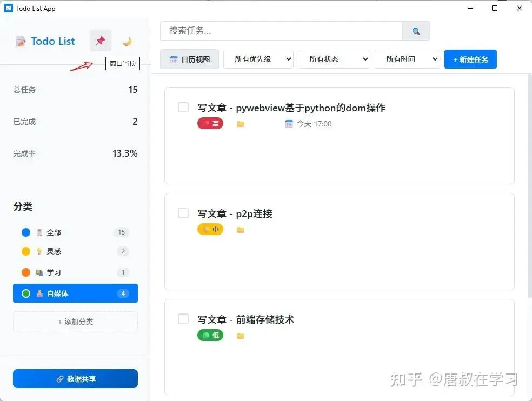Select the 全部 category
The width and height of the screenshot is (532, 401).
click(75, 232)
